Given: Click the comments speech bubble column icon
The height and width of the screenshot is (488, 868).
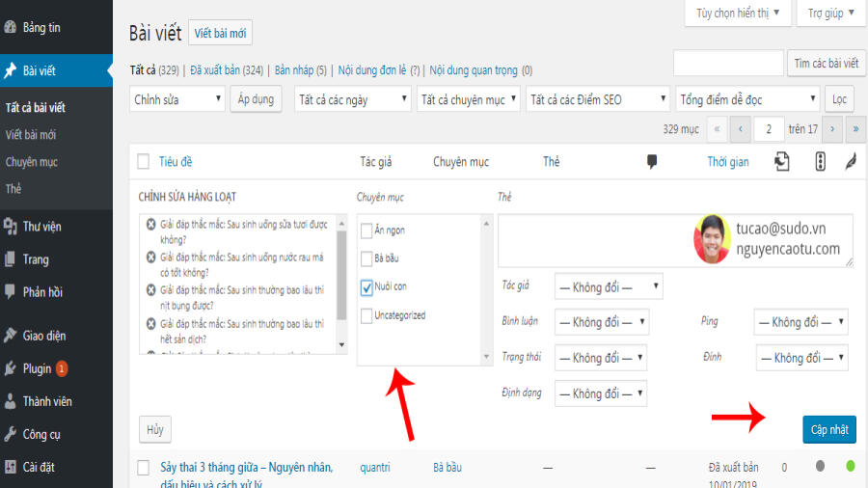Looking at the screenshot, I should [652, 162].
